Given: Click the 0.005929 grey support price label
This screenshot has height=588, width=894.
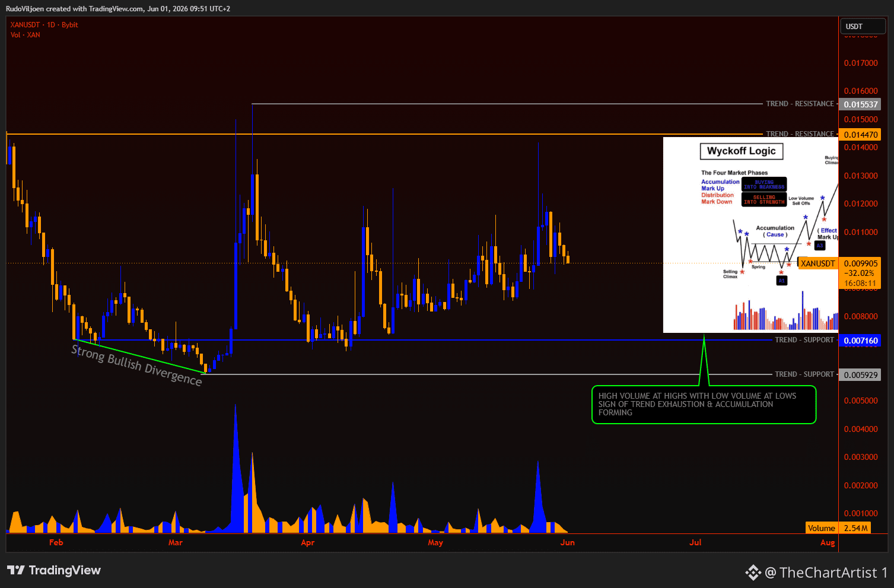Looking at the screenshot, I should 860,375.
